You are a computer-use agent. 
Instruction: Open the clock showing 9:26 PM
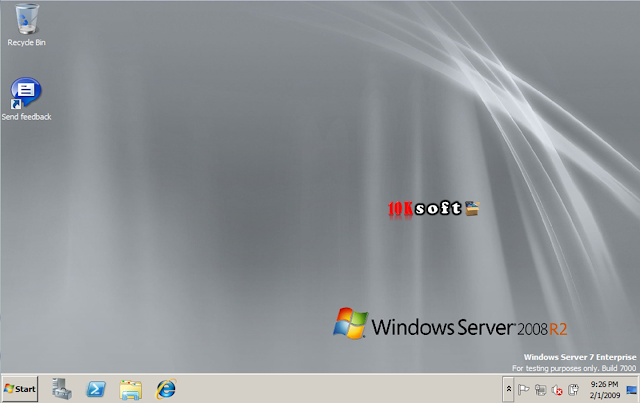[604, 390]
